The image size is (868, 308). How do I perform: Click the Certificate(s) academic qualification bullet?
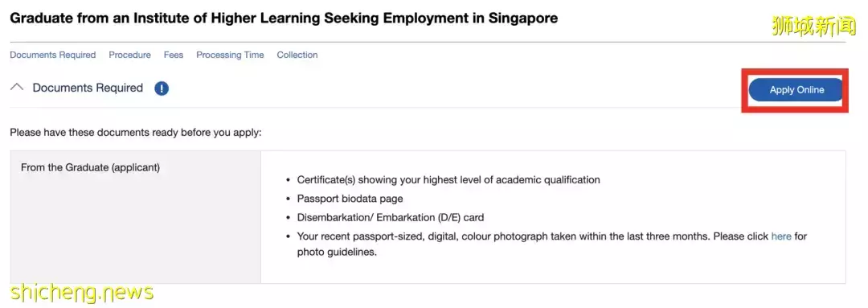448,179
